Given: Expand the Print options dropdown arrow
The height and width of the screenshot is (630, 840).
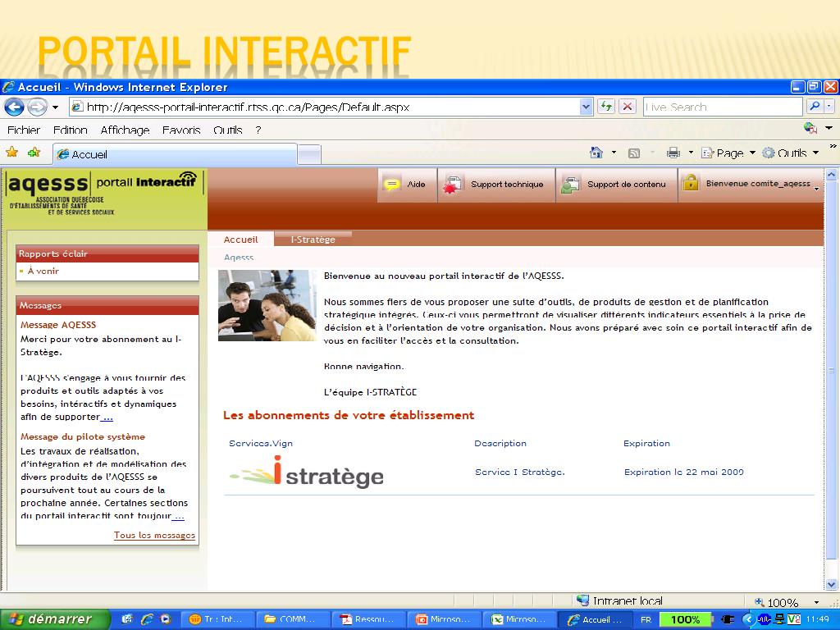Looking at the screenshot, I should (691, 153).
